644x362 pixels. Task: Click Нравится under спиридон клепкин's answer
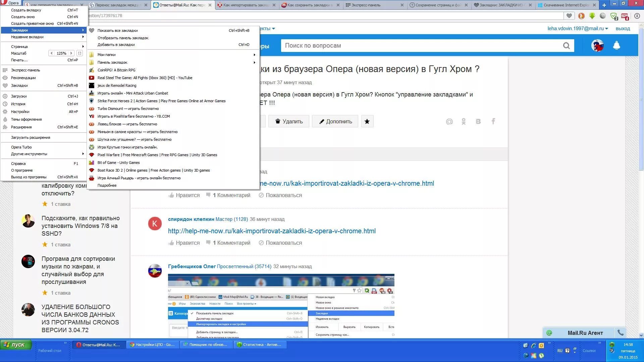point(184,243)
